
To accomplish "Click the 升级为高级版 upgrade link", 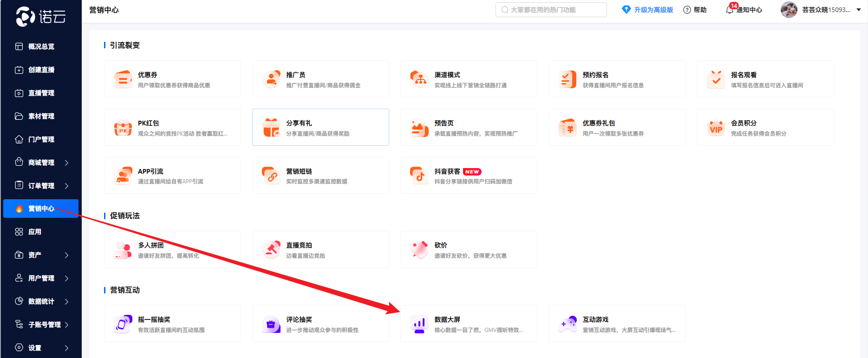I will 648,10.
